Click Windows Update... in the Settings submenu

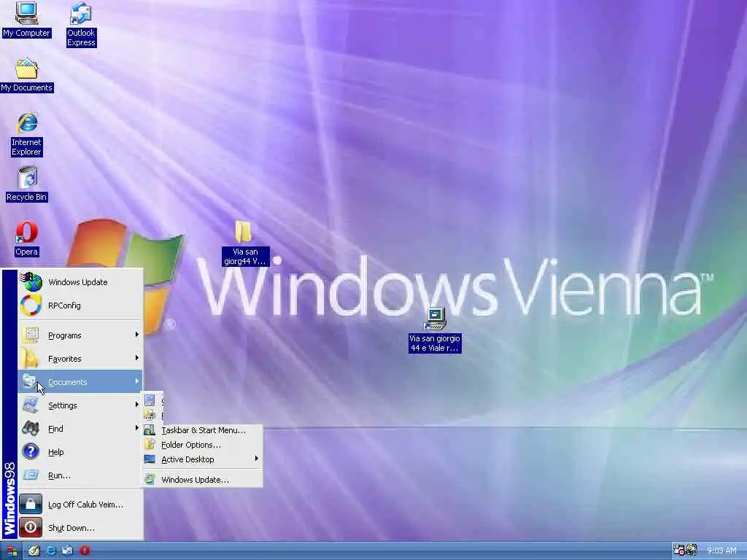coord(203,480)
